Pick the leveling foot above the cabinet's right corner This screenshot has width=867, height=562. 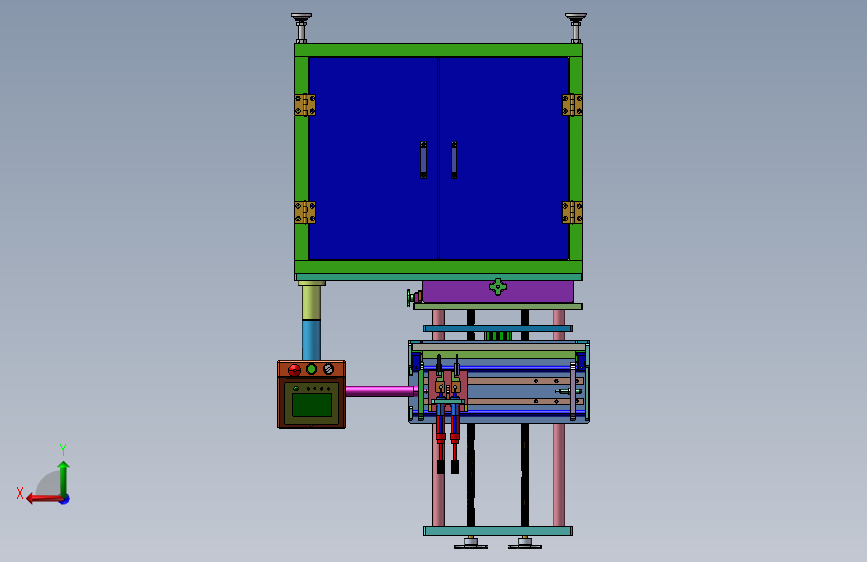(576, 28)
